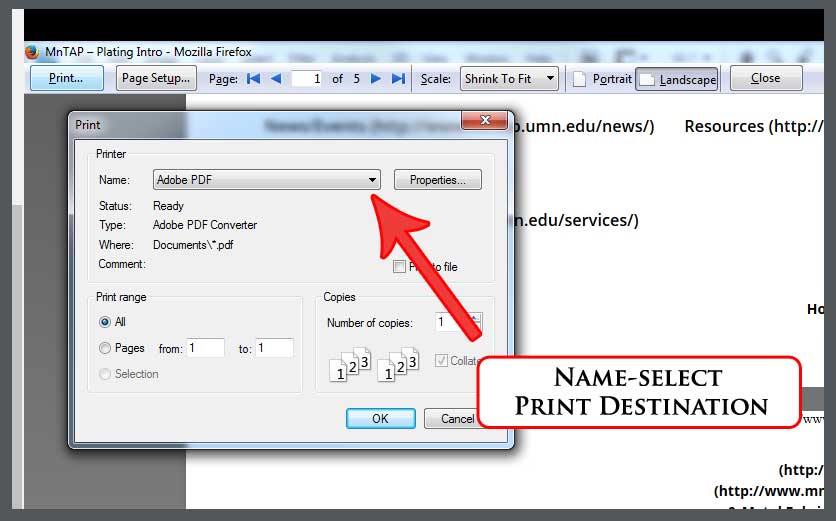Click 'Adobe PDF Converter' type text

pos(205,225)
